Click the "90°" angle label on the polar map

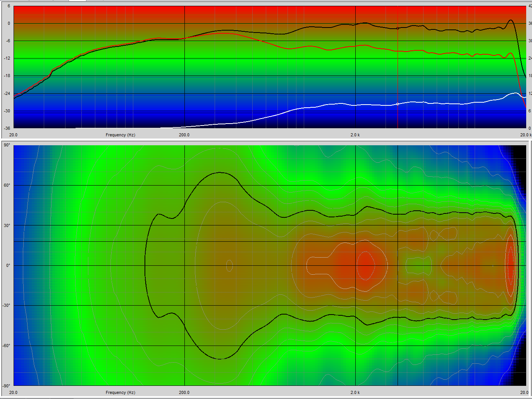coord(7,145)
